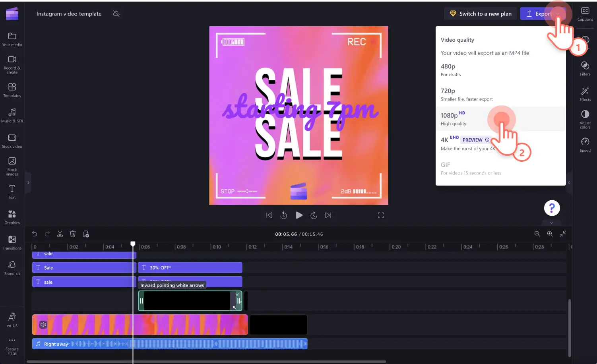Open Adjust colors panel

tap(585, 119)
